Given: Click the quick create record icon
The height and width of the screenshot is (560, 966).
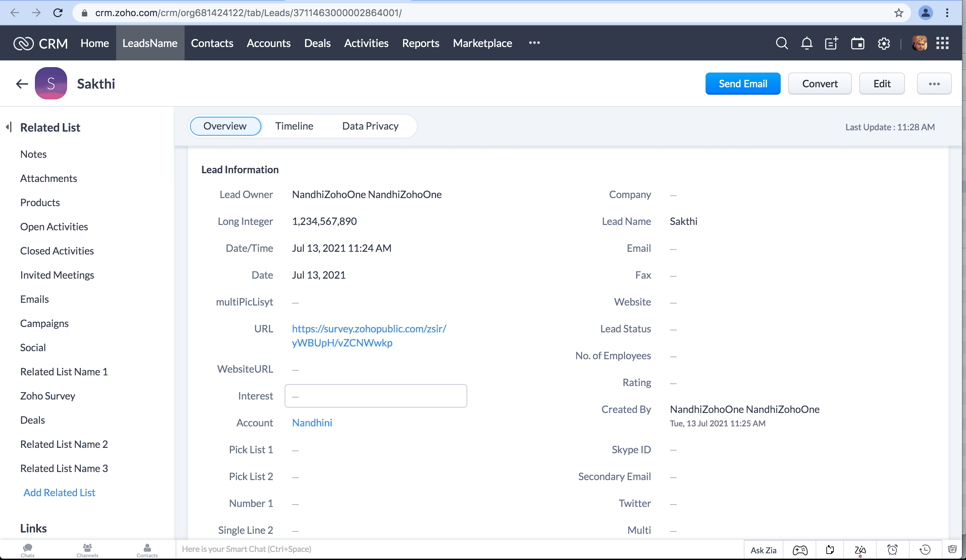Looking at the screenshot, I should click(831, 43).
